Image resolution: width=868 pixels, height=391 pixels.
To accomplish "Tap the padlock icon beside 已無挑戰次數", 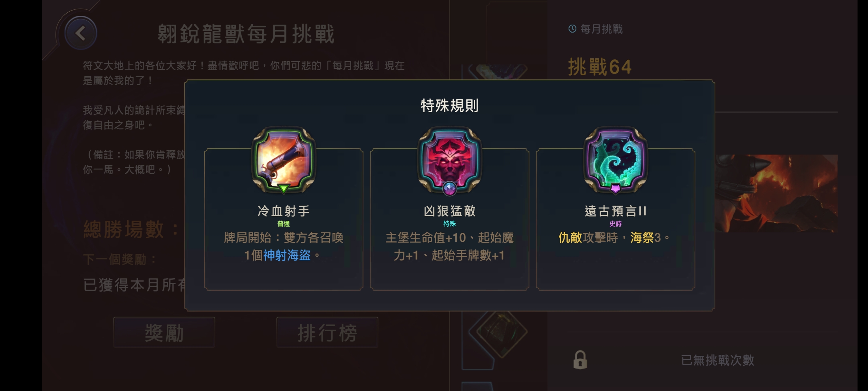I will click(x=580, y=360).
